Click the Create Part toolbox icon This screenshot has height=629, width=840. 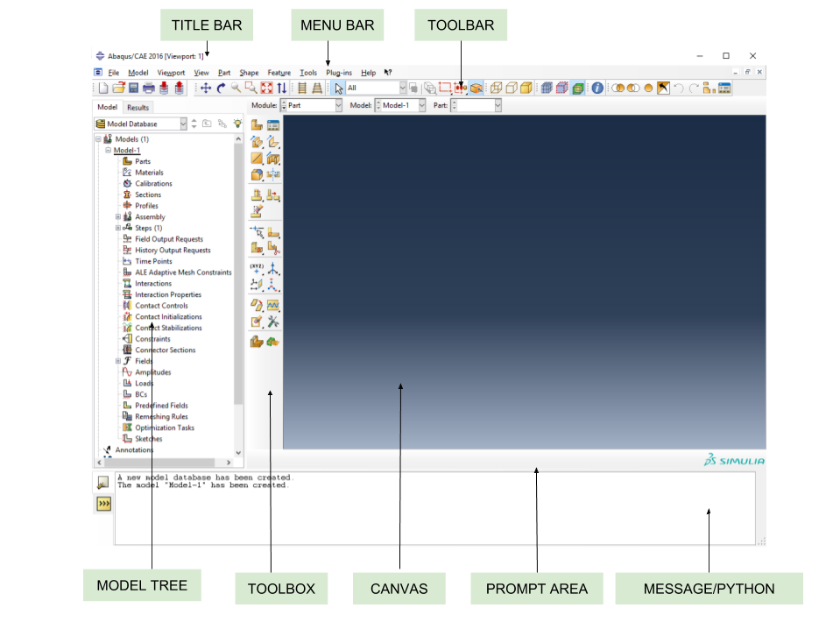coord(257,125)
